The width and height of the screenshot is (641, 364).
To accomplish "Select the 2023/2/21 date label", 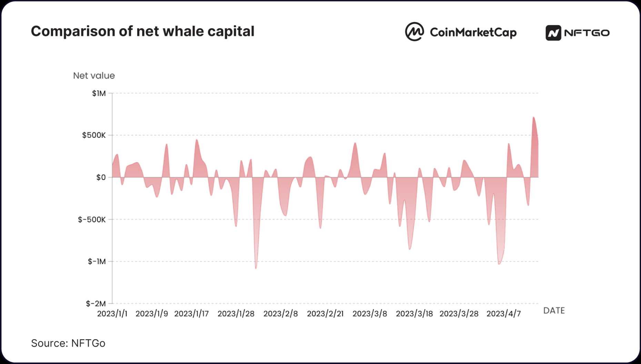I will 325,314.
